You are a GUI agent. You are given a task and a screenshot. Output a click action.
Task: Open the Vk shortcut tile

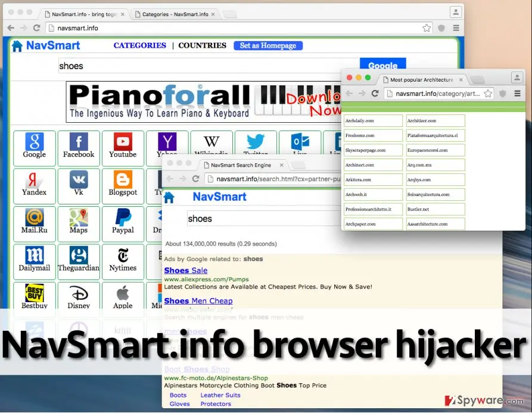pos(79,186)
